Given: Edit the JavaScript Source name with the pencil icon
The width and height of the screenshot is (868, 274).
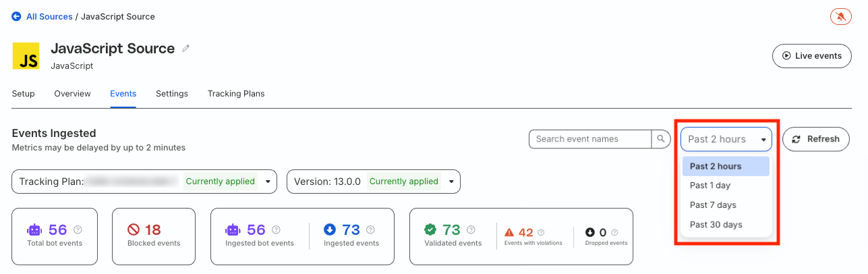Looking at the screenshot, I should click(186, 49).
